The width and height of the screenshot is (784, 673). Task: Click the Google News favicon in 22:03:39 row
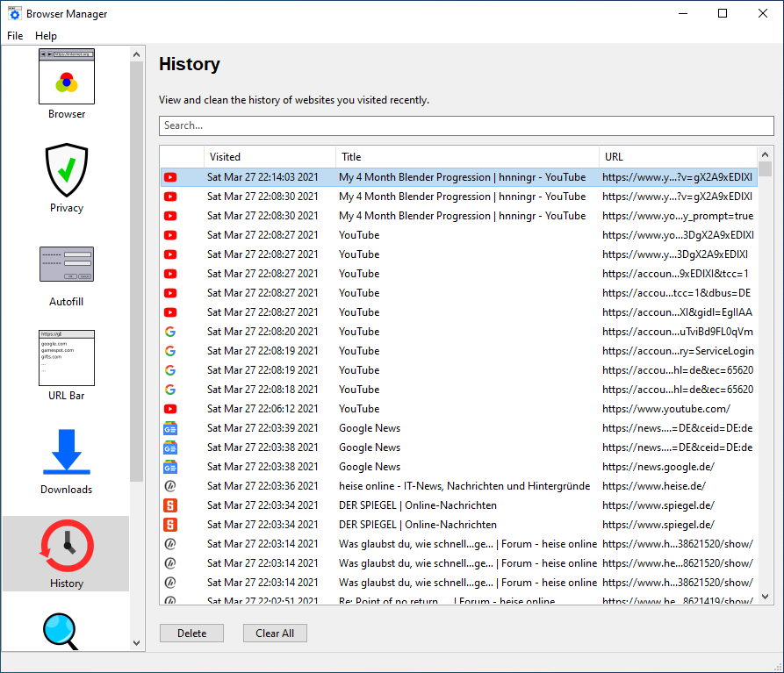point(170,428)
